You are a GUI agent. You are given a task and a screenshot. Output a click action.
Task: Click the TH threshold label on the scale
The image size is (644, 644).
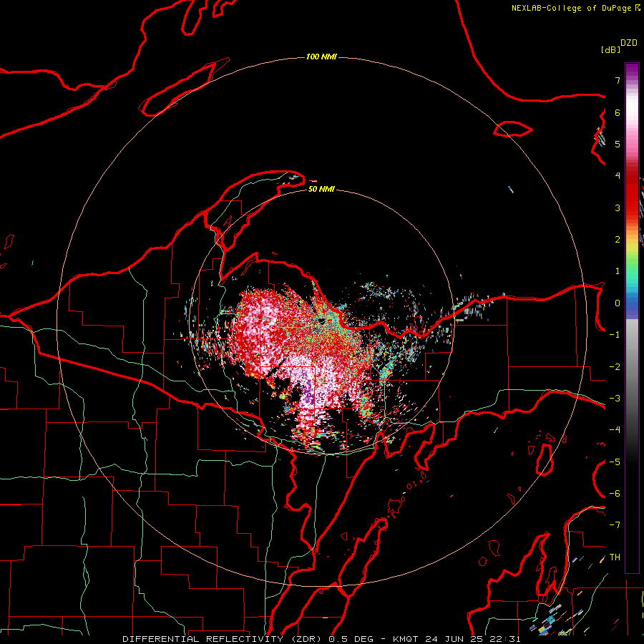click(x=615, y=557)
